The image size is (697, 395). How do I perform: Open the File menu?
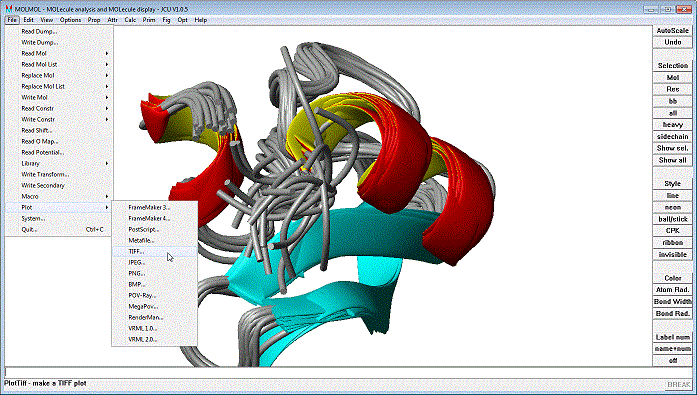(12, 20)
